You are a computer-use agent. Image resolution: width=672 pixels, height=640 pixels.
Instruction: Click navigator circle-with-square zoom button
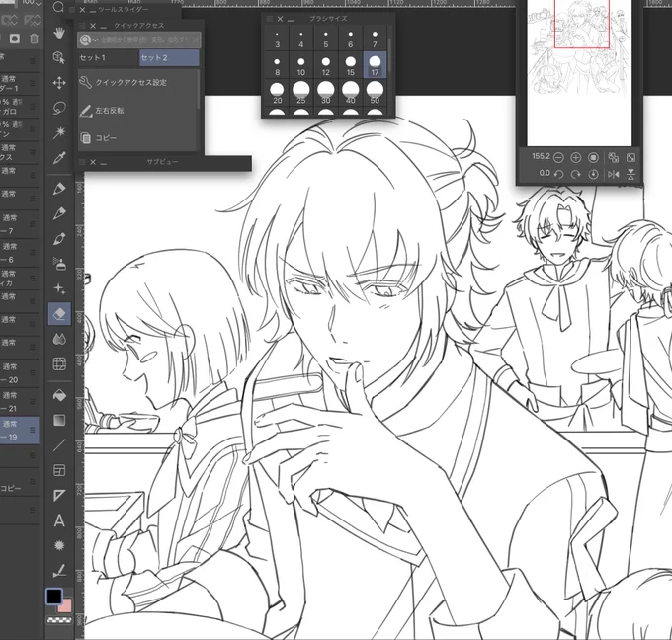tap(593, 157)
